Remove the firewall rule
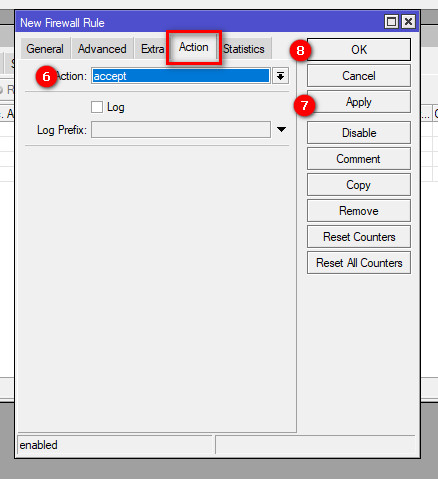The image size is (438, 479). [359, 211]
